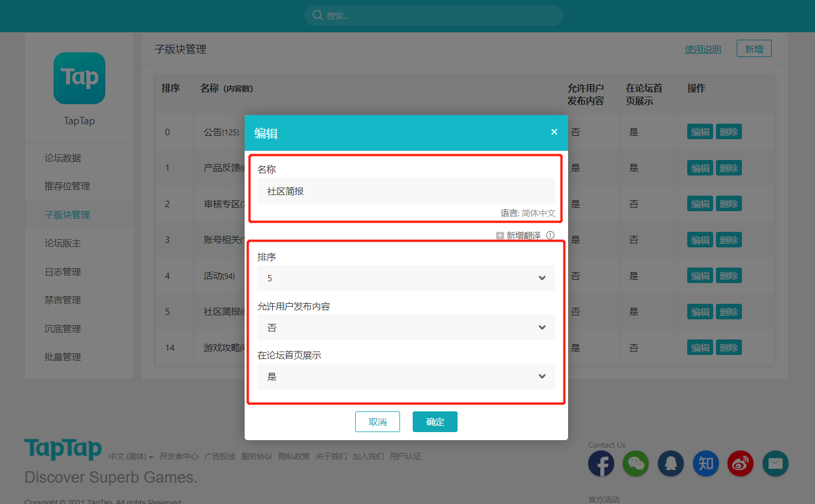The image size is (815, 504).
Task: Click the QQ icon in Contact Us
Action: tap(671, 463)
